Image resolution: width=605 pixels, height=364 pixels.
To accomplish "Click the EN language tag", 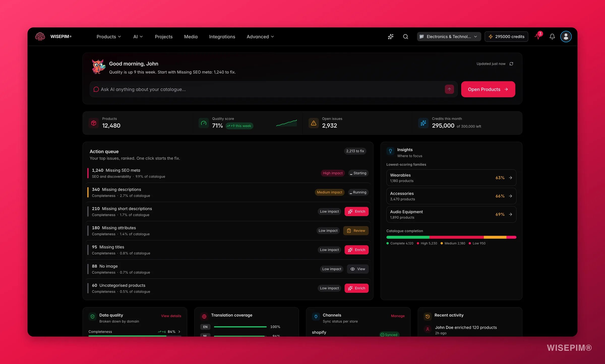I will coord(205,327).
